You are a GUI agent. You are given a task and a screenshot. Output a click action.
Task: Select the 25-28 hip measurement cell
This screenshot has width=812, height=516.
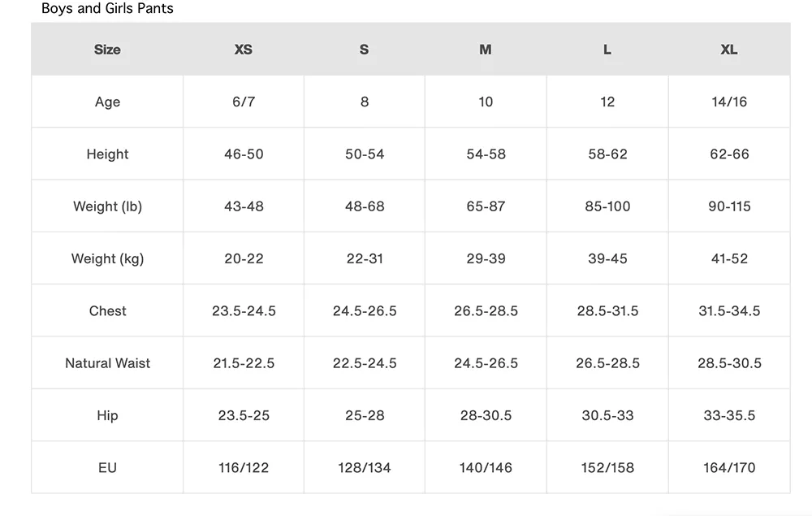click(x=365, y=415)
